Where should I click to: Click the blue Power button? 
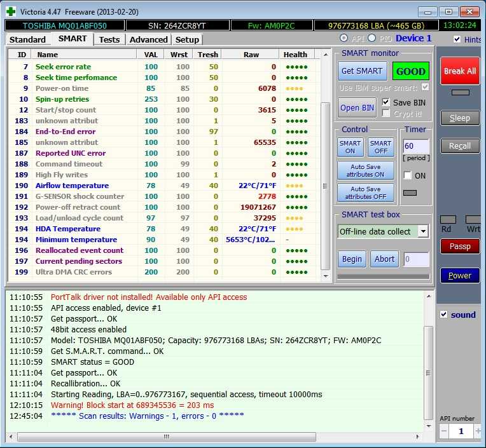tap(459, 275)
